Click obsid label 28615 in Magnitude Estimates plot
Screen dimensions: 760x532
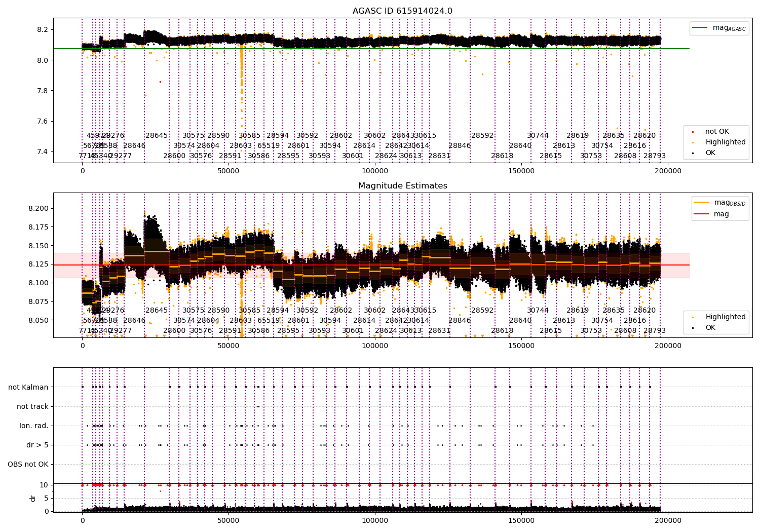(551, 331)
